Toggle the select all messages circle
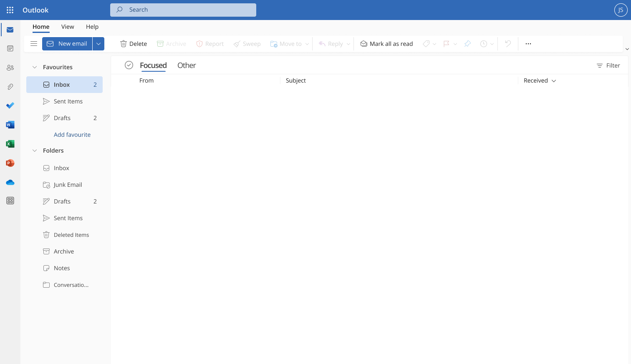Screen dimensions: 631x364 [x=129, y=65]
